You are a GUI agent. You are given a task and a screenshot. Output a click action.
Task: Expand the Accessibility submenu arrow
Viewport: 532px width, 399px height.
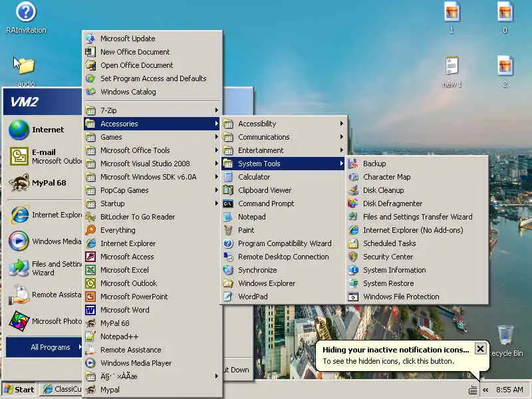(341, 124)
